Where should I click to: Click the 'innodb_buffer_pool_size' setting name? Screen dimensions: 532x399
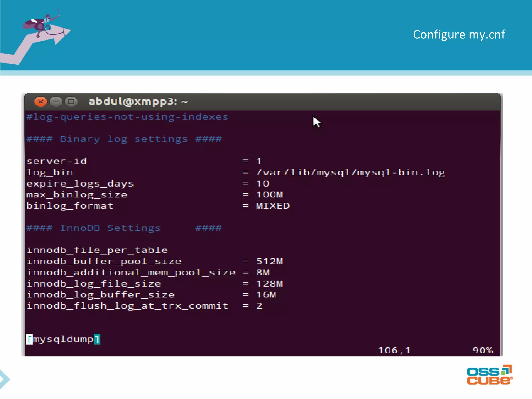point(104,261)
